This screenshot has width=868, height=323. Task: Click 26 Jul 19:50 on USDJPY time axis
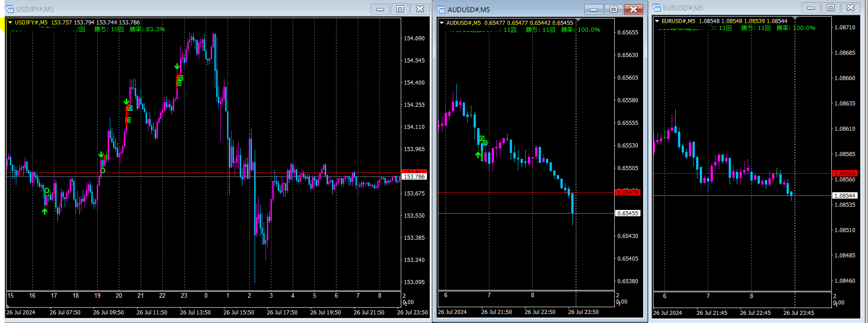tap(326, 313)
